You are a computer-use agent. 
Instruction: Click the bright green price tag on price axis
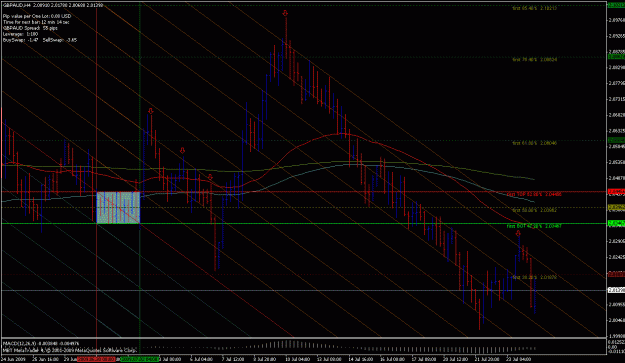point(616,224)
